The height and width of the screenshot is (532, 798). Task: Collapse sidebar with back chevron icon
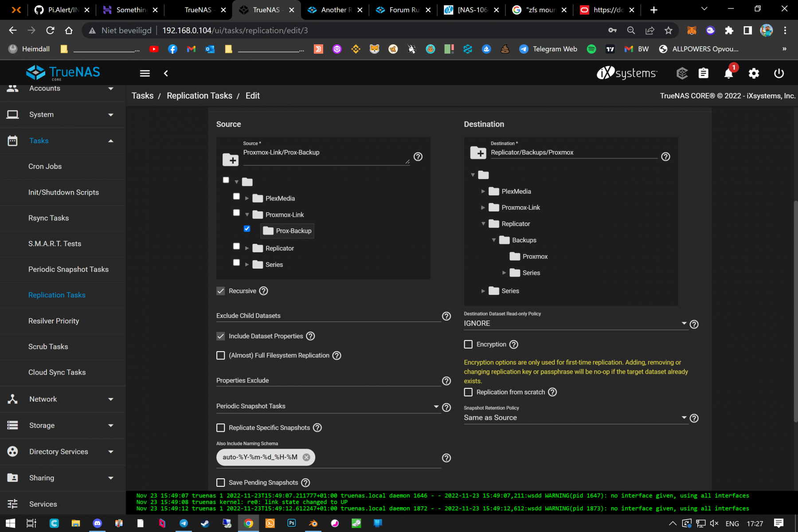(x=166, y=73)
